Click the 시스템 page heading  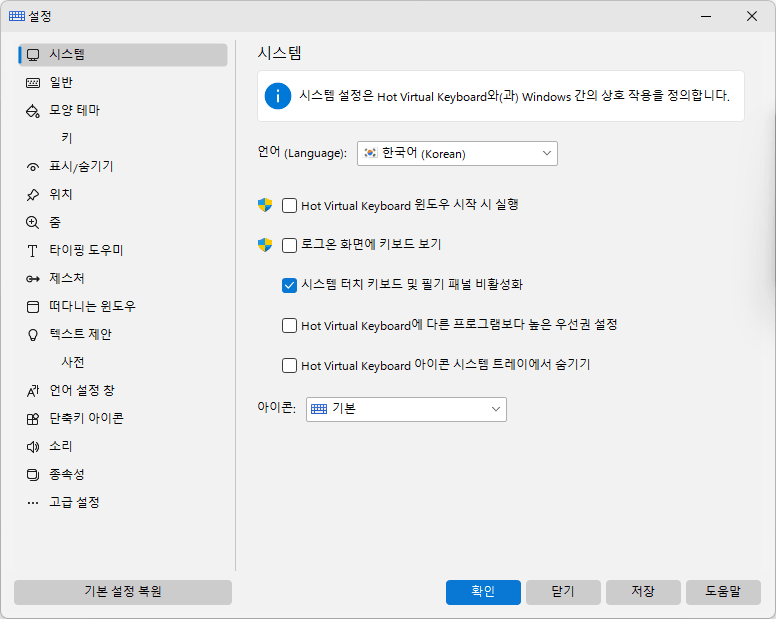click(279, 53)
